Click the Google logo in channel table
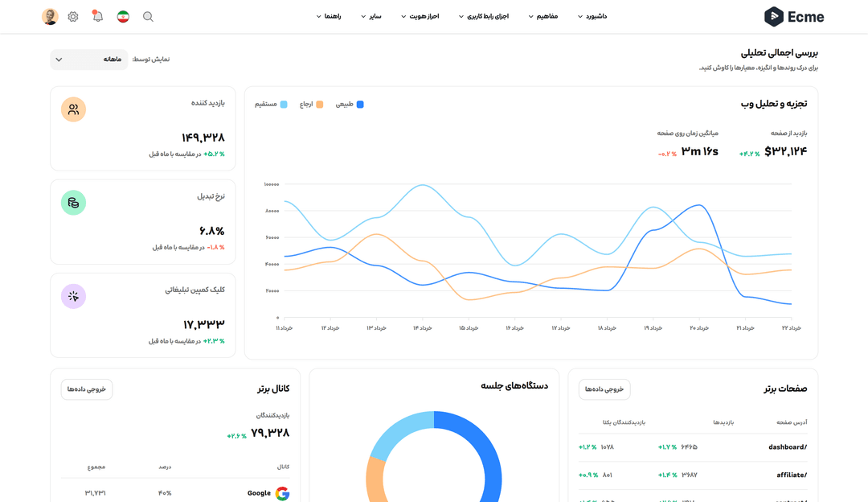The image size is (868, 502). 282,493
